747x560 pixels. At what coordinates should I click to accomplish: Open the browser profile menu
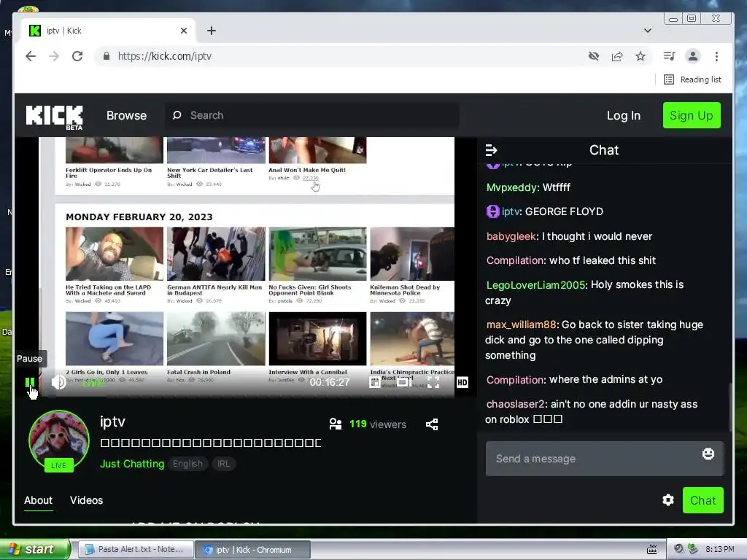[693, 56]
